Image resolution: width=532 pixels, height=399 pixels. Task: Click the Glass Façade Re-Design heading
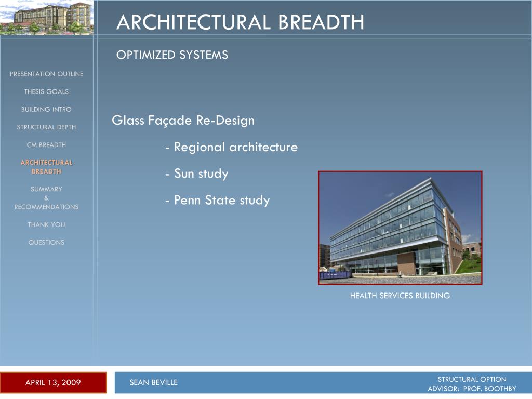tap(183, 121)
